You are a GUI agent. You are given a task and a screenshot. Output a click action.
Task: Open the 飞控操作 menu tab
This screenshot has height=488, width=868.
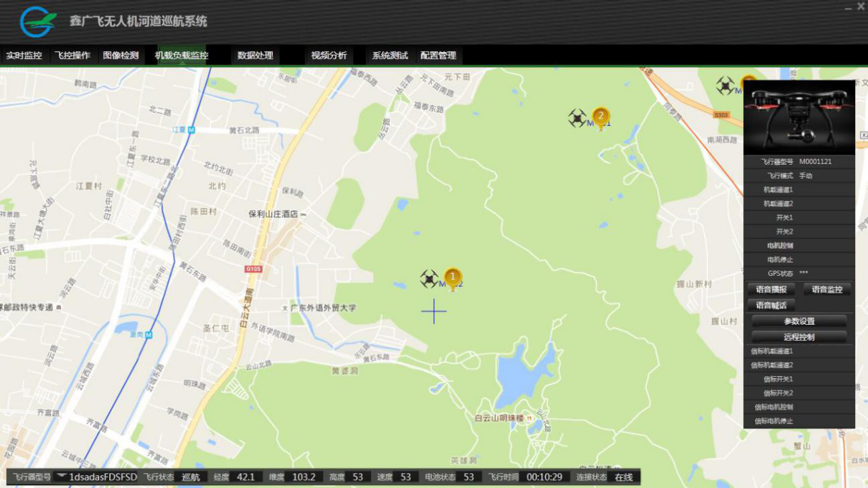73,56
